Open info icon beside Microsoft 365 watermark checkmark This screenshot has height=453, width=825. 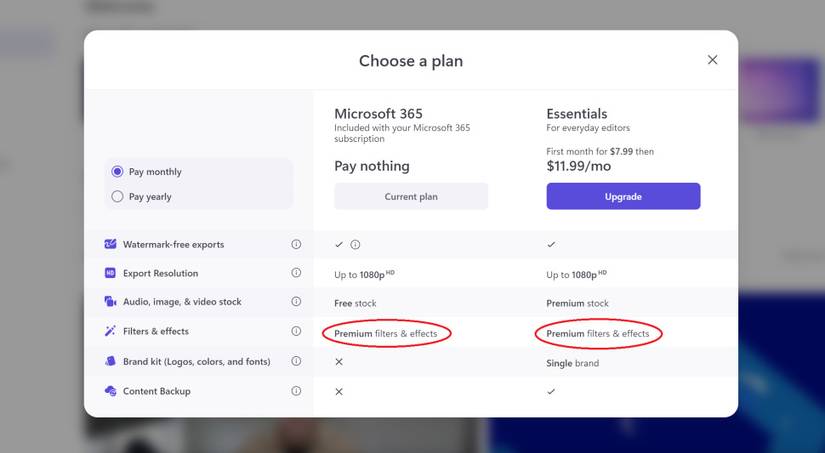(356, 244)
